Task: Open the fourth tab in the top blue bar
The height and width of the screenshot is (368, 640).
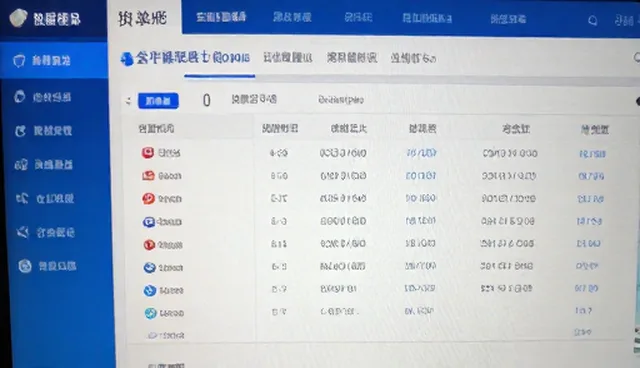Action: click(x=427, y=18)
